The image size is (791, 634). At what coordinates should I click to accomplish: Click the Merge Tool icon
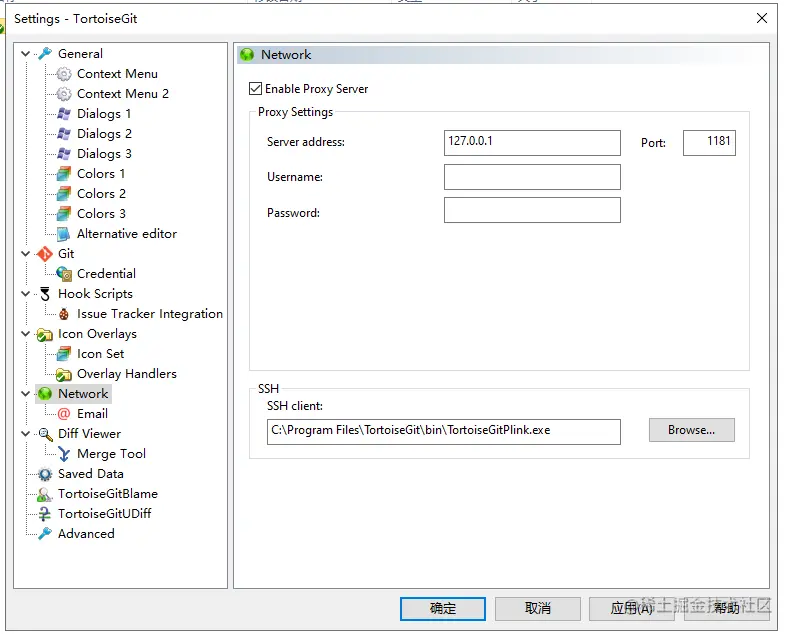pos(64,454)
